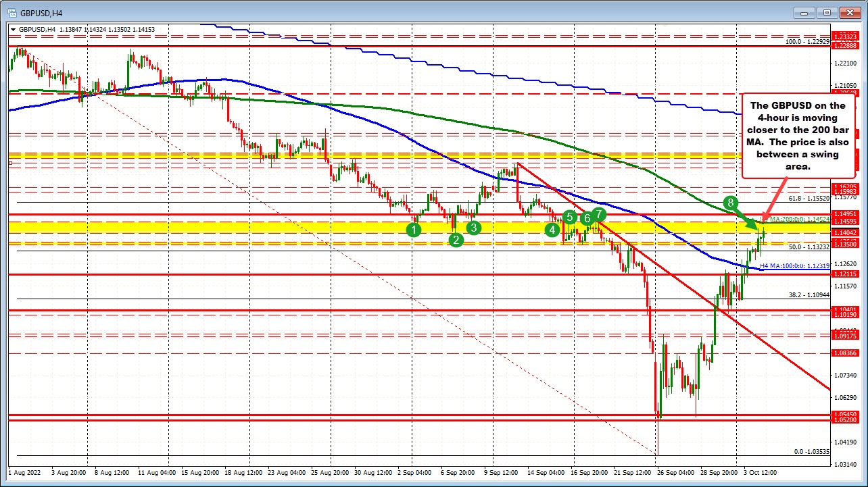Click green marker 4 near the trendline
868x487 pixels.
(x=552, y=230)
